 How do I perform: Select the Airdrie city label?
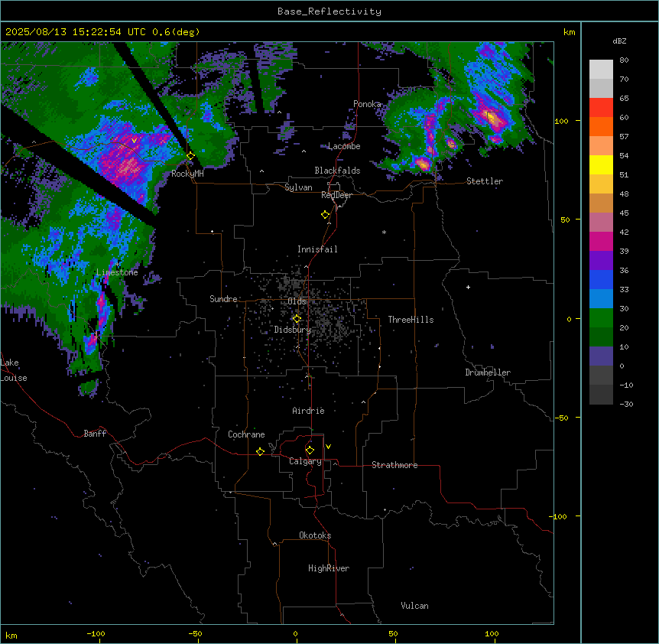tap(308, 411)
